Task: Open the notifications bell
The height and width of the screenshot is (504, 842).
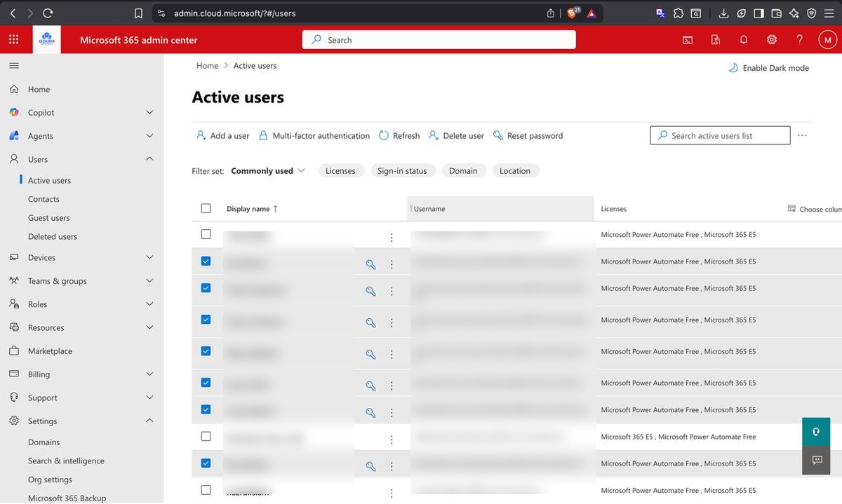Action: 744,40
